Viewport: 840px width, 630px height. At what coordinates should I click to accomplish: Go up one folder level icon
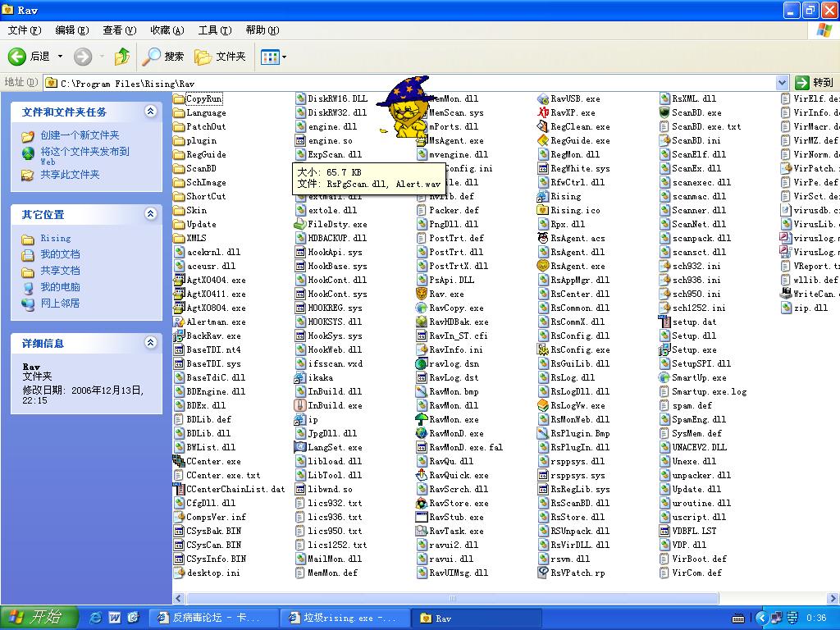click(122, 56)
